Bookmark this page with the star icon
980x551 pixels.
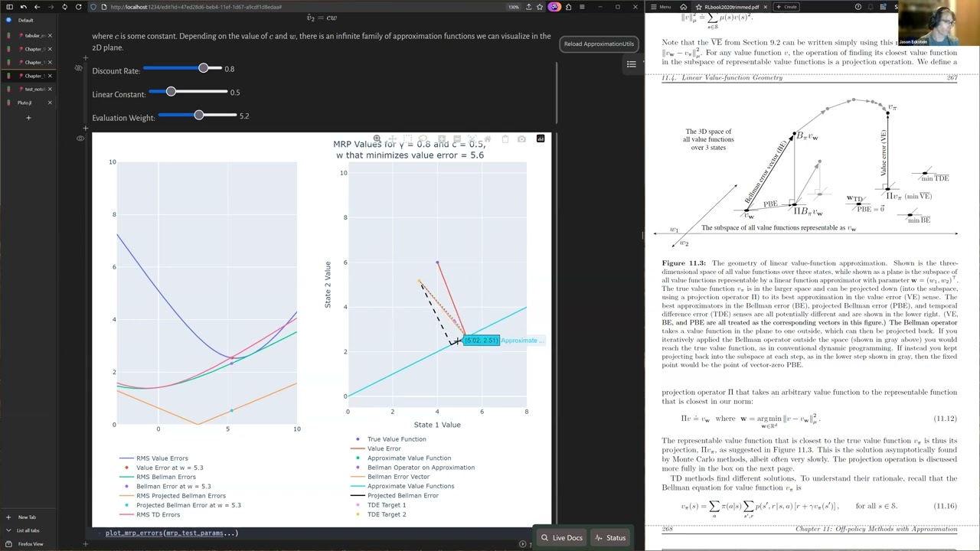540,7
